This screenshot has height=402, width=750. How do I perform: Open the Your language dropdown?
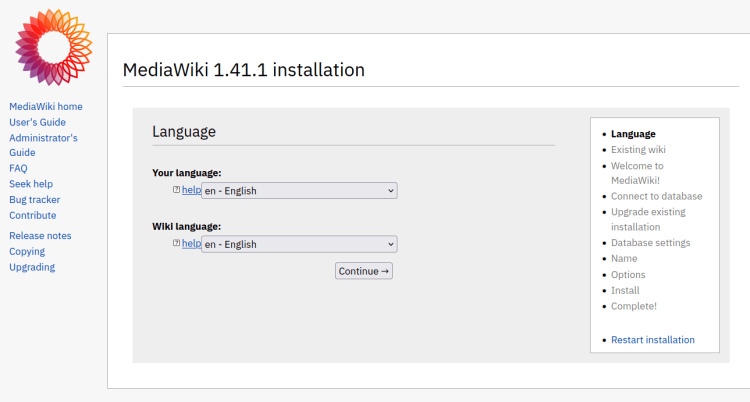pyautogui.click(x=299, y=190)
